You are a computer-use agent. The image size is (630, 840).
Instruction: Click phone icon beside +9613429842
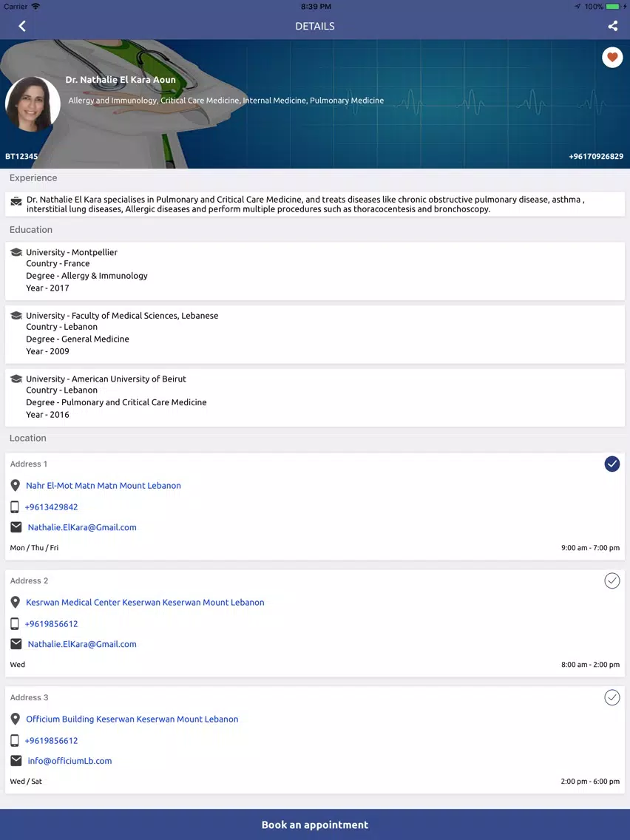pyautogui.click(x=15, y=507)
